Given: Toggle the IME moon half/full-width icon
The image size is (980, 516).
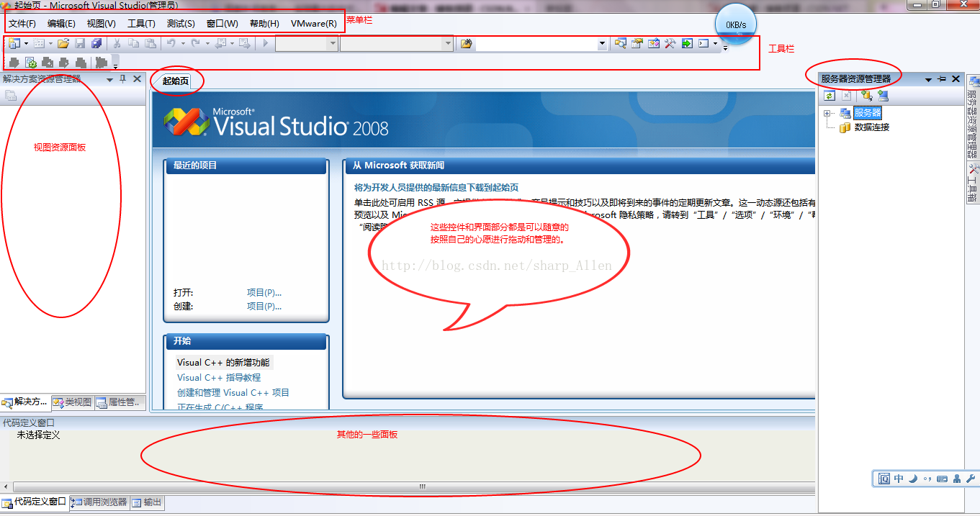Looking at the screenshot, I should point(913,479).
